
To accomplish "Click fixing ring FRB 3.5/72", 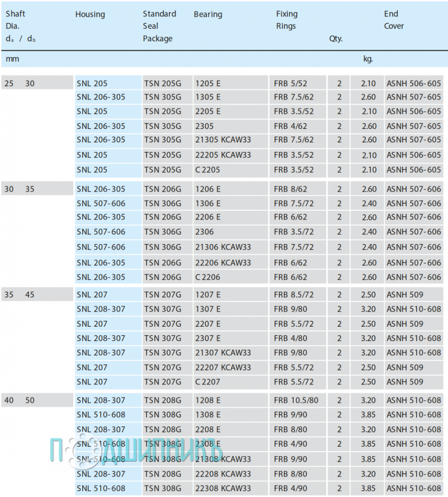I will coord(294,232).
